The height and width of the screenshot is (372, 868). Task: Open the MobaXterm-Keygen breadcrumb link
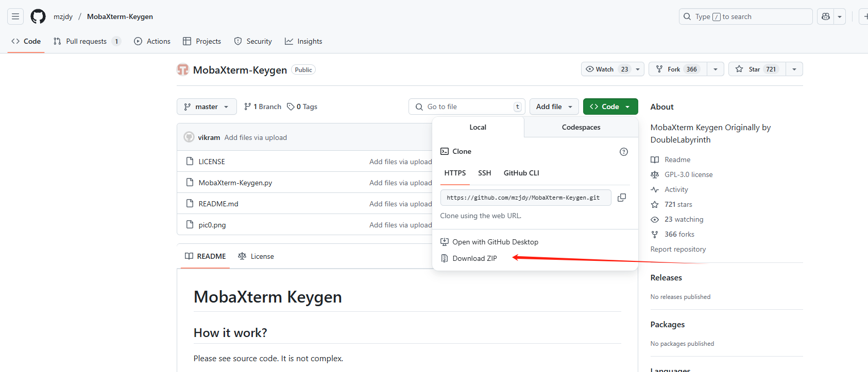pyautogui.click(x=120, y=16)
